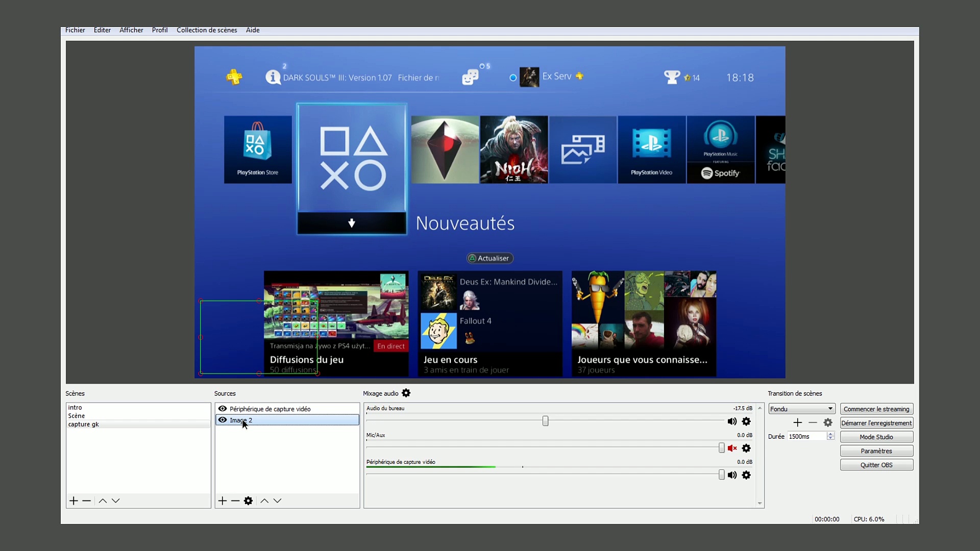This screenshot has height=551, width=980.
Task: Open the Profil menu
Action: click(x=160, y=30)
